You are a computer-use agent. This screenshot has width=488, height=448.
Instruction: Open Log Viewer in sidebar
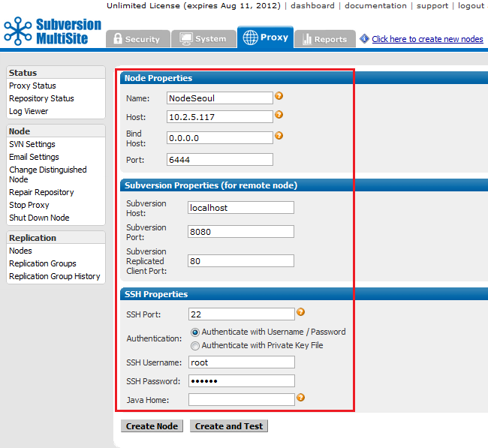(29, 111)
